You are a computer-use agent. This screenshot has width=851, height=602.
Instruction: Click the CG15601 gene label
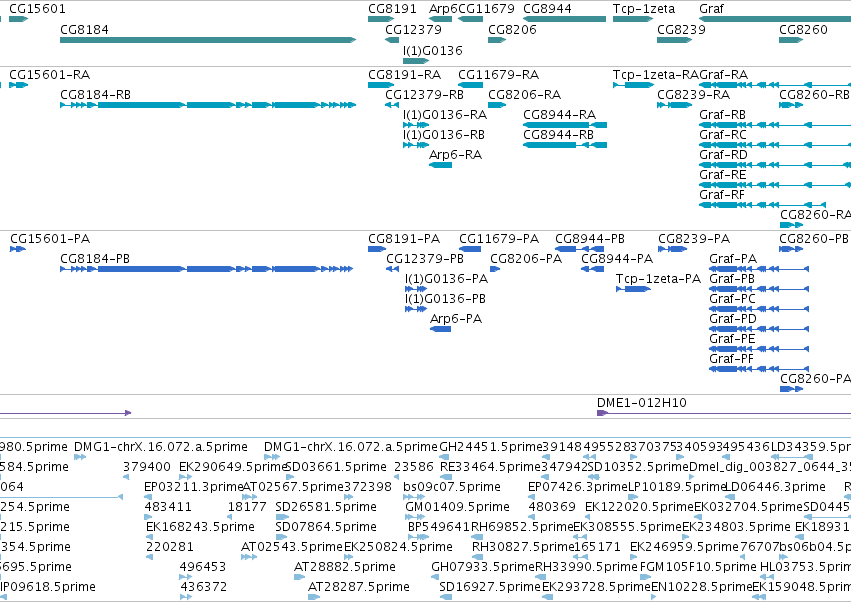(x=37, y=9)
